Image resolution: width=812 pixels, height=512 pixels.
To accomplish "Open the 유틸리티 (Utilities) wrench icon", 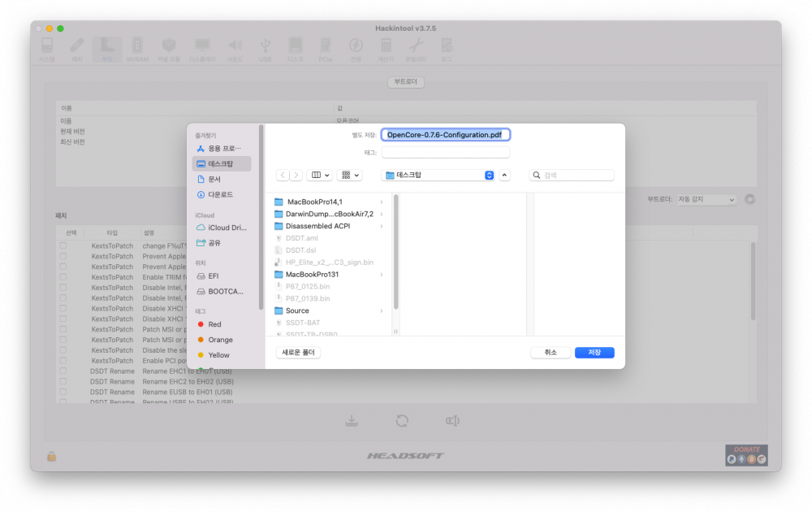I will point(416,50).
